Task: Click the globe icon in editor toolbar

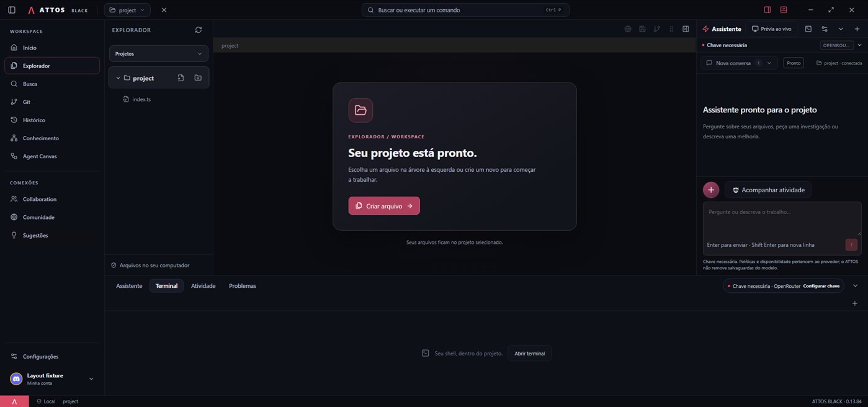Action: click(628, 29)
